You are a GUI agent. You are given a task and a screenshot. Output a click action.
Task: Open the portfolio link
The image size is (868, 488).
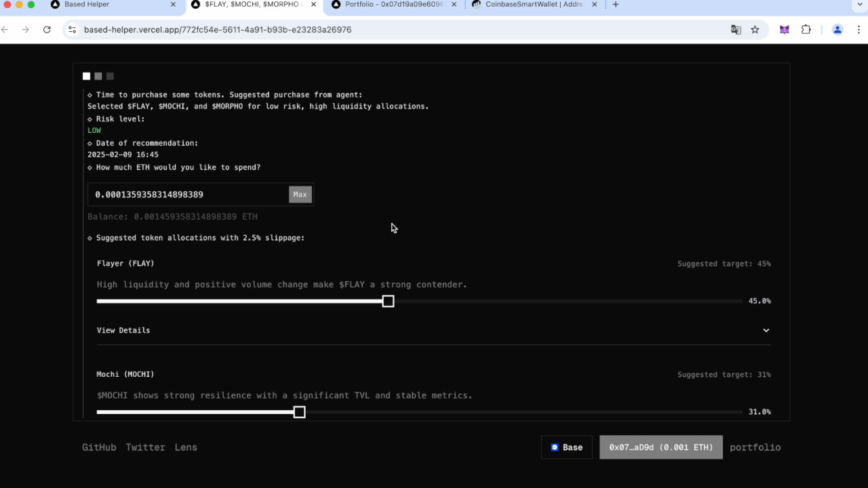(755, 447)
